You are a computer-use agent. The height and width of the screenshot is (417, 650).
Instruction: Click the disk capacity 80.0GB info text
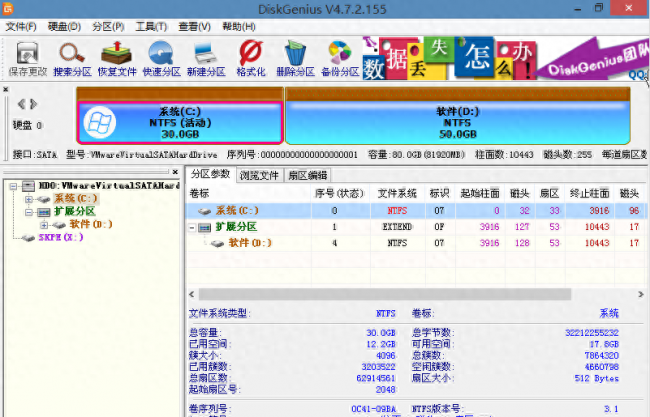pos(416,155)
